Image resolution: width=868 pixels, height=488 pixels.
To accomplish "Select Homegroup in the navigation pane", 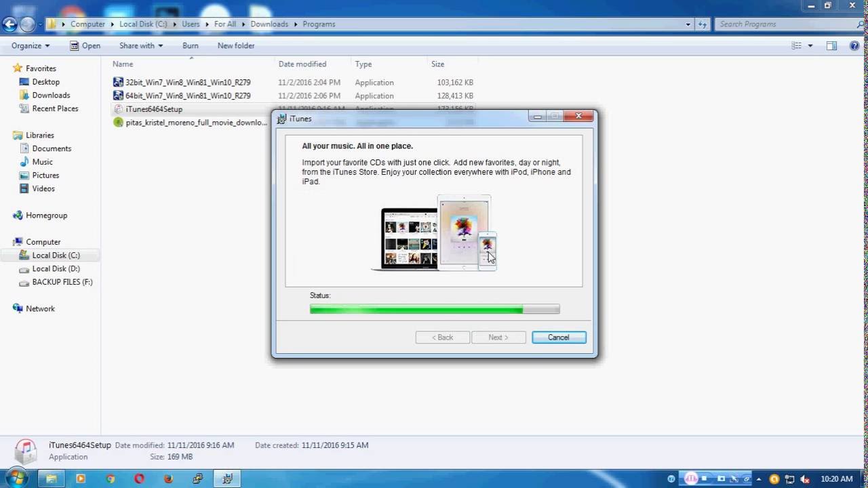I will 46,216.
